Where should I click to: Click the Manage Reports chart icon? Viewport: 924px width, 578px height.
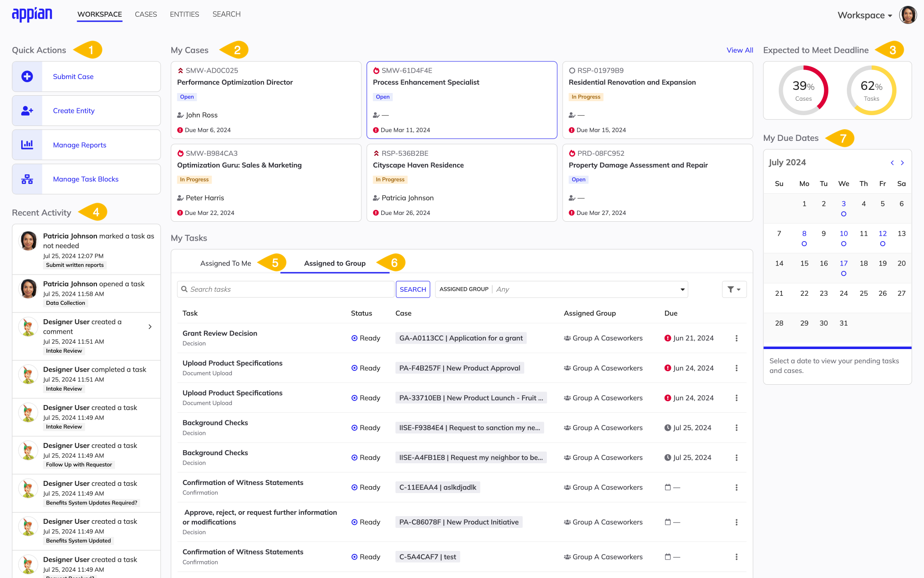pyautogui.click(x=27, y=144)
